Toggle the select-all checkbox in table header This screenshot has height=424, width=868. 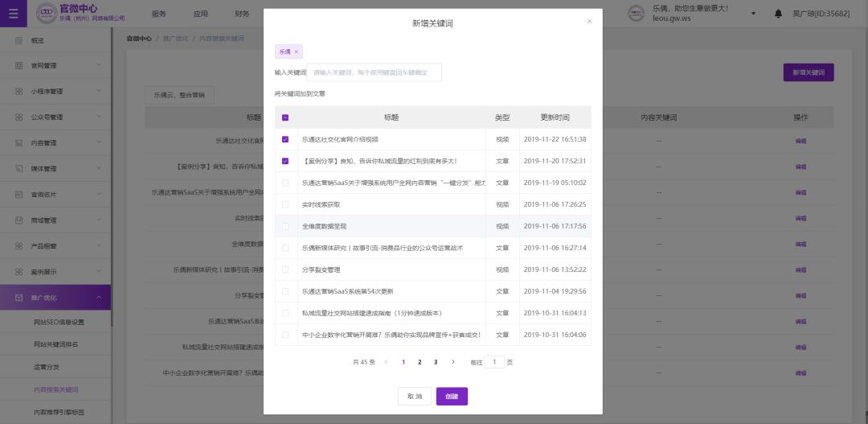tap(285, 117)
